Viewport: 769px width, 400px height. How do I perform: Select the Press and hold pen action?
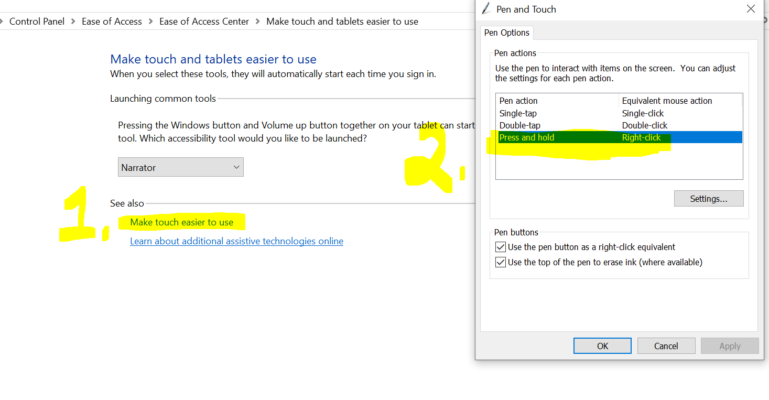tap(619, 138)
